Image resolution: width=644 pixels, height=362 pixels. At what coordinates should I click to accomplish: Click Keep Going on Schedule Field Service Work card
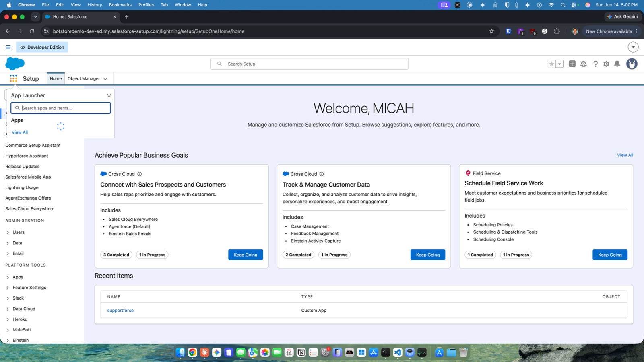[x=610, y=255]
